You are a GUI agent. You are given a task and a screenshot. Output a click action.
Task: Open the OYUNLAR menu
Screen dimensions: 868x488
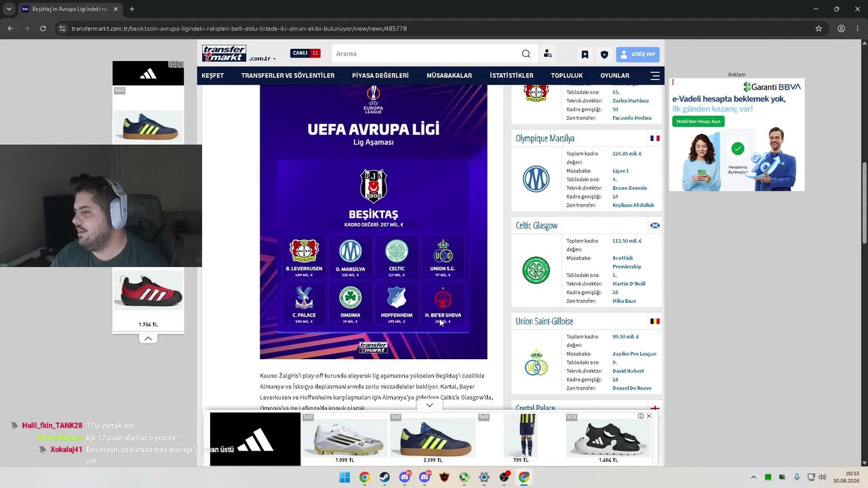[614, 75]
